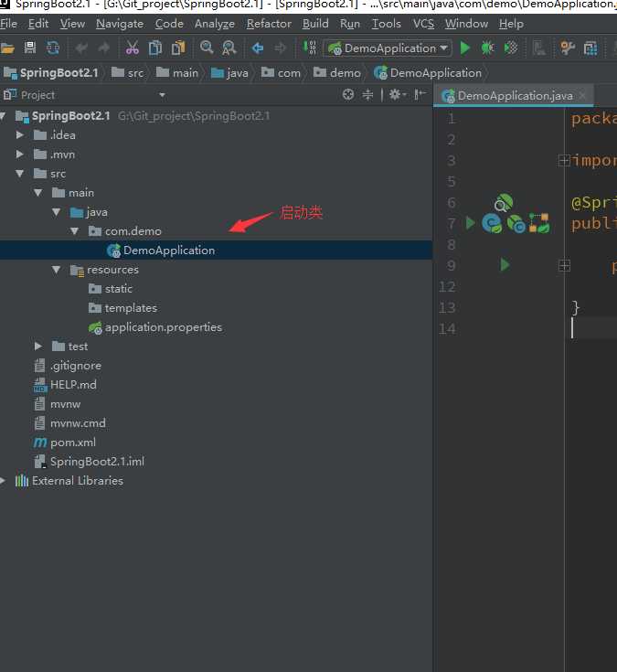The height and width of the screenshot is (672, 617).
Task: Open Project Structure toolbar icon
Action: click(x=590, y=48)
